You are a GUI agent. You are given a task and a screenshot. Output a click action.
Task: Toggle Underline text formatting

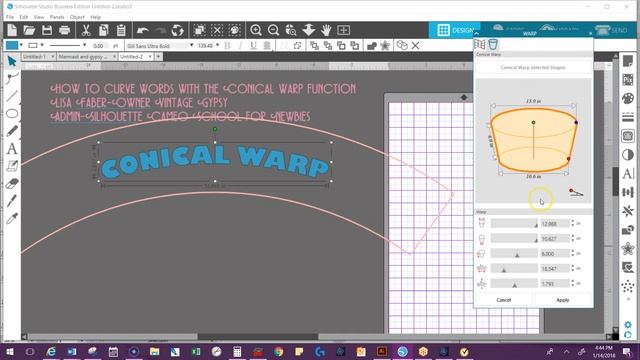(253, 46)
